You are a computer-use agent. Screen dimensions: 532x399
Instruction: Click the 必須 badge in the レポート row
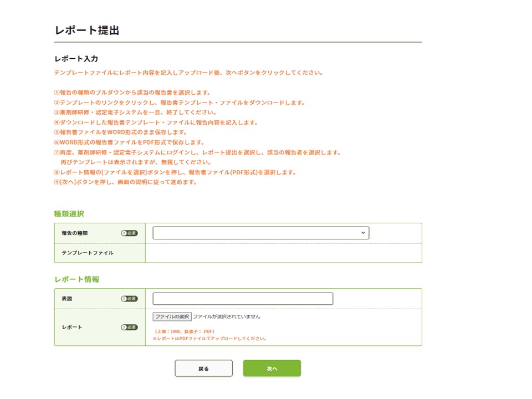(x=129, y=328)
